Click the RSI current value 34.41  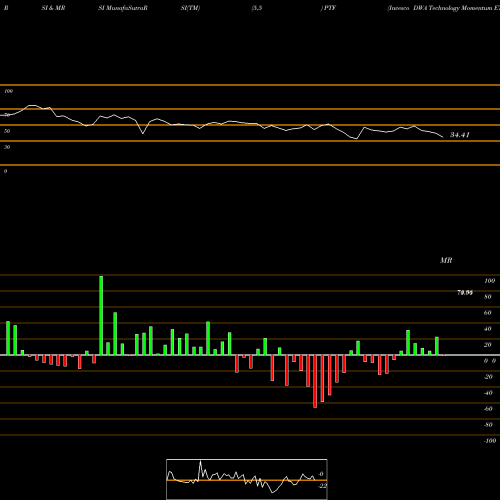pos(460,135)
